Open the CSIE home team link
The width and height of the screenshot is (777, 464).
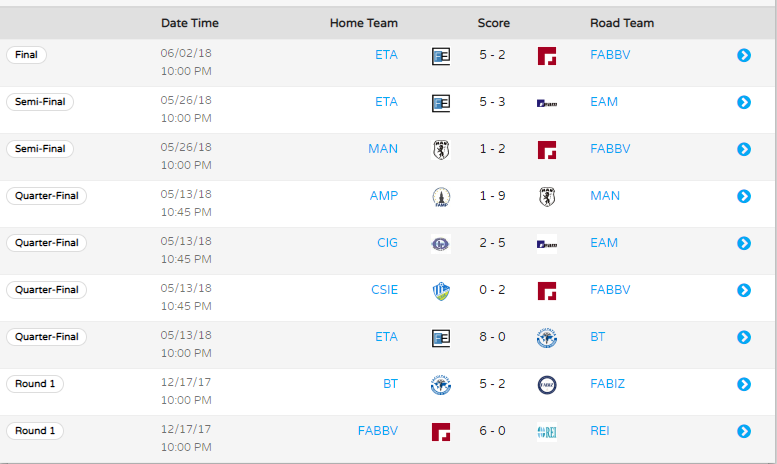[385, 290]
